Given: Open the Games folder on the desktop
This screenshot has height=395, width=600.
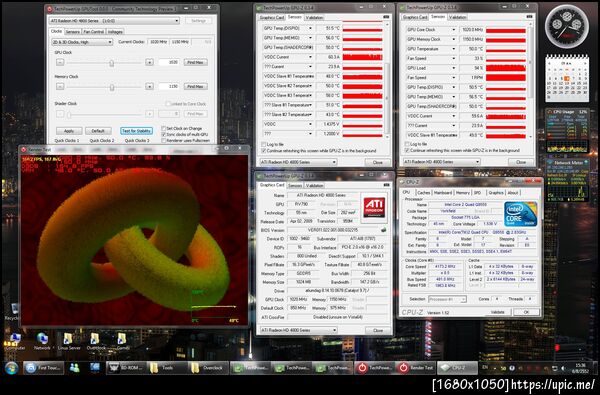Looking at the screenshot, I should [x=122, y=341].
